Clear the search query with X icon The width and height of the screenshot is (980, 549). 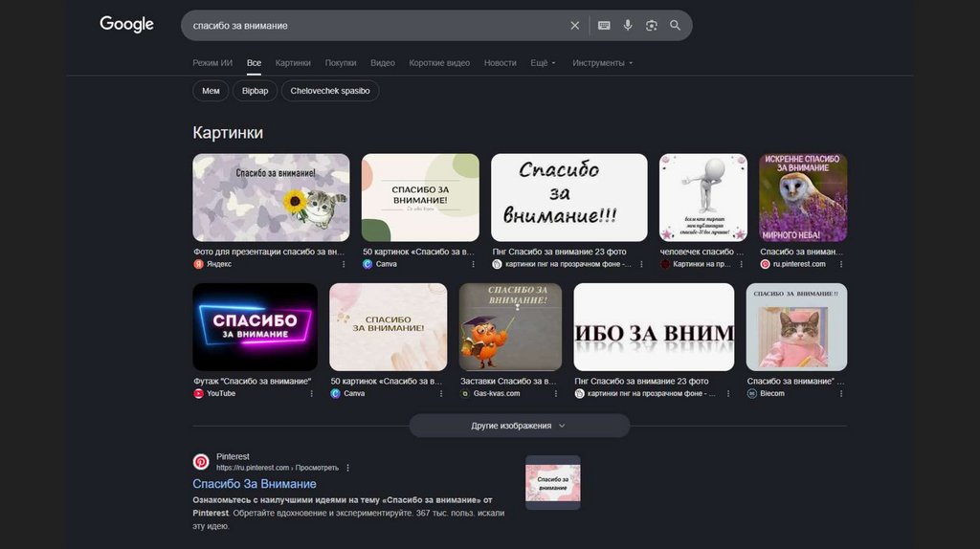(x=574, y=26)
